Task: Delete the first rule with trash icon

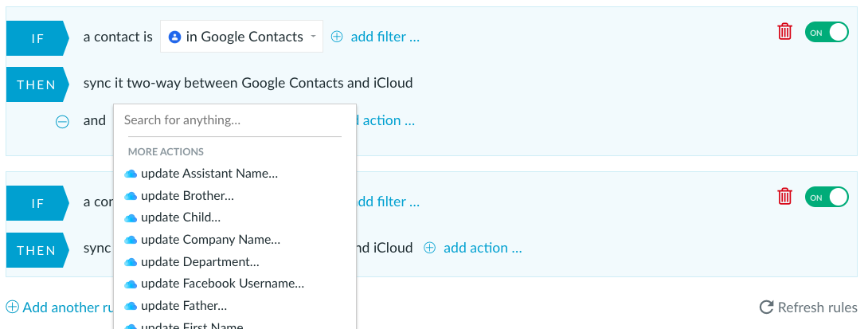Action: (x=784, y=32)
